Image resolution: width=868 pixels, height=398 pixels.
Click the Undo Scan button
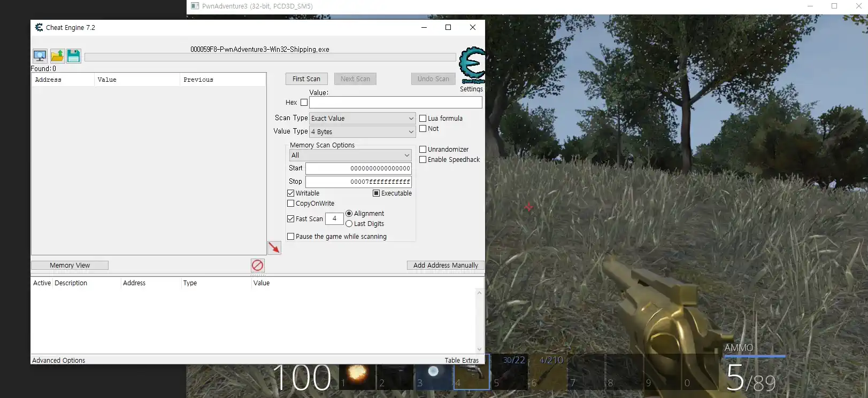point(433,79)
